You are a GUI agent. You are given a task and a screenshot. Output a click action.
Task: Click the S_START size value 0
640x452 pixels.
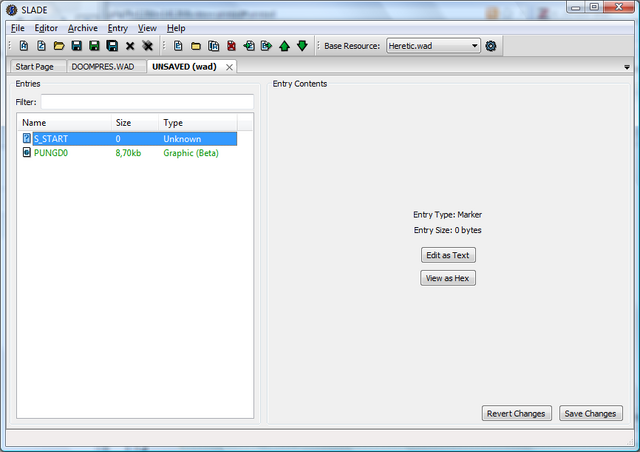[x=118, y=139]
